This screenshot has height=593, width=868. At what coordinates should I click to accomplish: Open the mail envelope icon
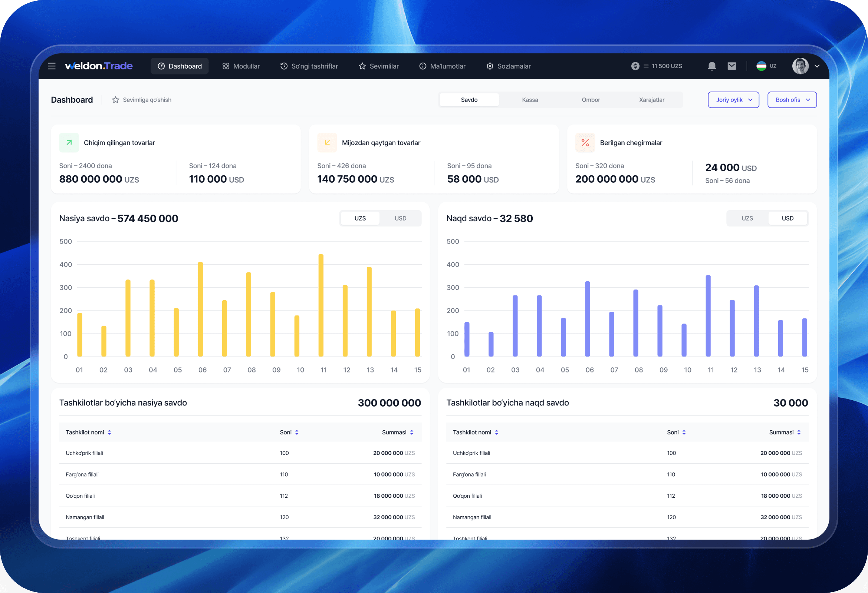click(x=731, y=66)
